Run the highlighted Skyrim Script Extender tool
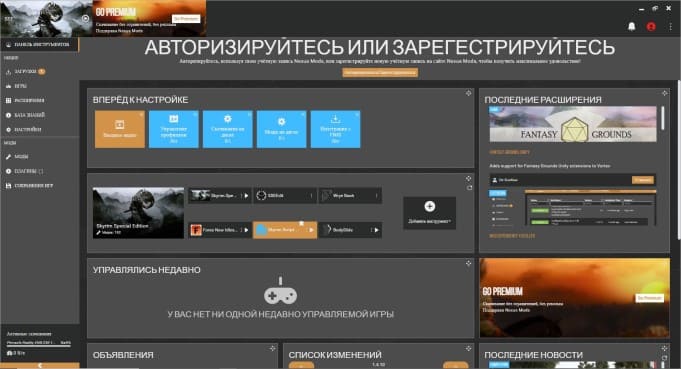The image size is (681, 369). pyautogui.click(x=311, y=230)
